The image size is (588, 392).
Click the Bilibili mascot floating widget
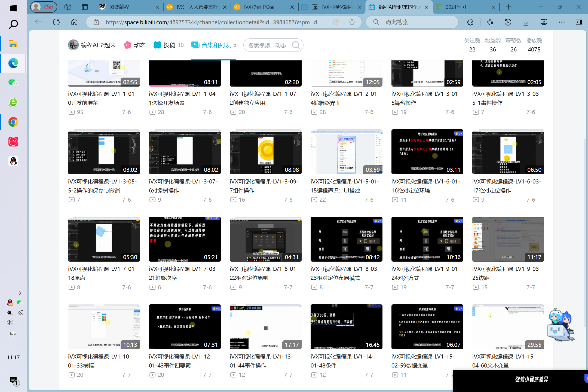pos(561,324)
